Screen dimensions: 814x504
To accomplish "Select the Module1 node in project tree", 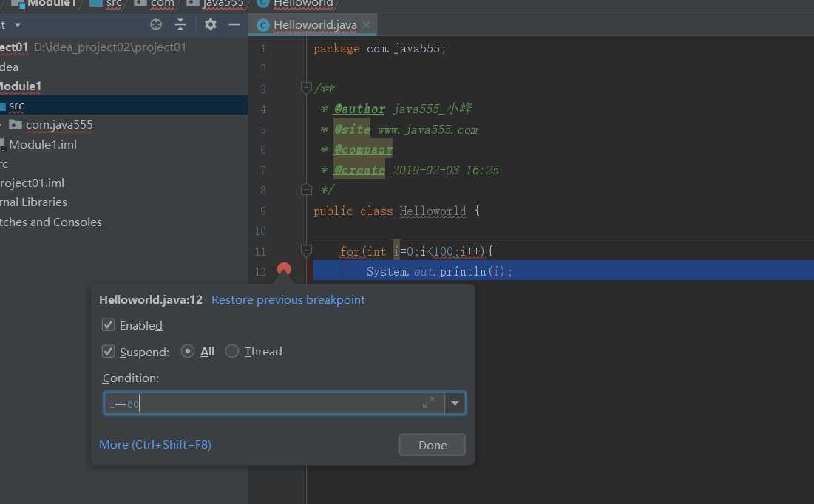I will click(x=21, y=86).
